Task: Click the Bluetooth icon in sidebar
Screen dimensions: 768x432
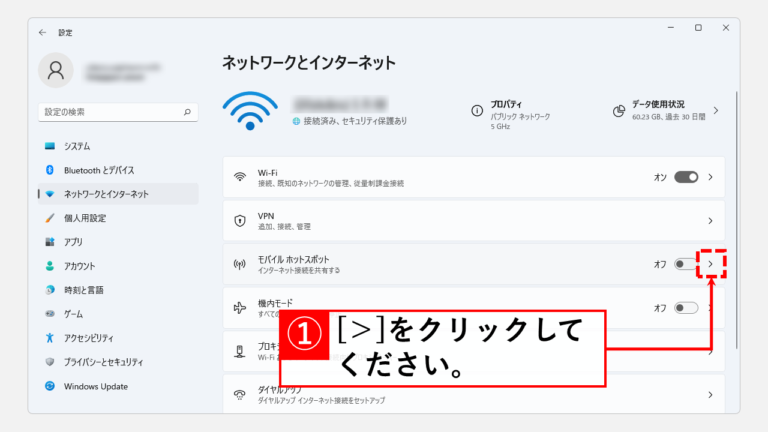Action: click(50, 170)
